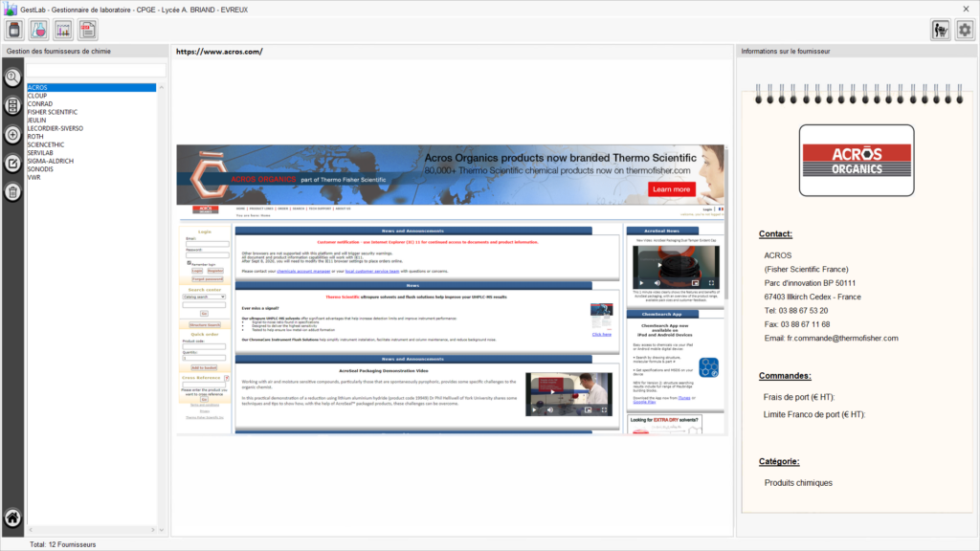
Task: Open settings with the gear icon
Action: pos(965,31)
